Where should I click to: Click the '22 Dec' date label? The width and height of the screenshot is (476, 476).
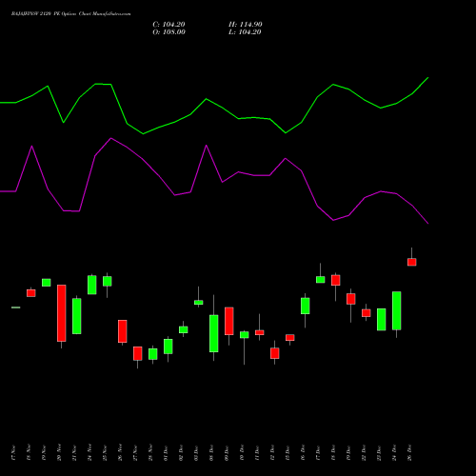(364, 453)
